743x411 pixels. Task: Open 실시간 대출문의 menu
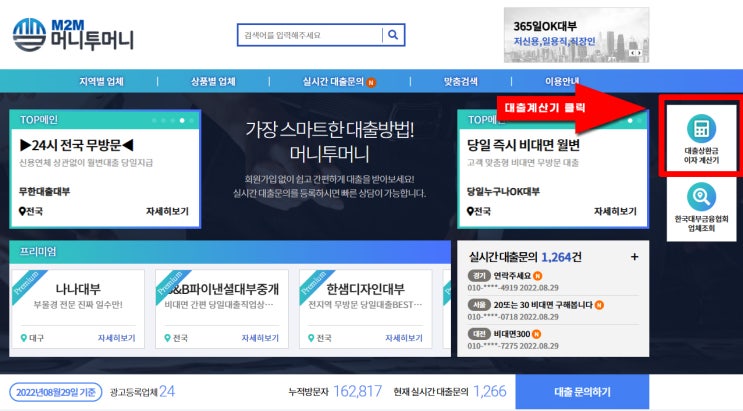pos(333,82)
